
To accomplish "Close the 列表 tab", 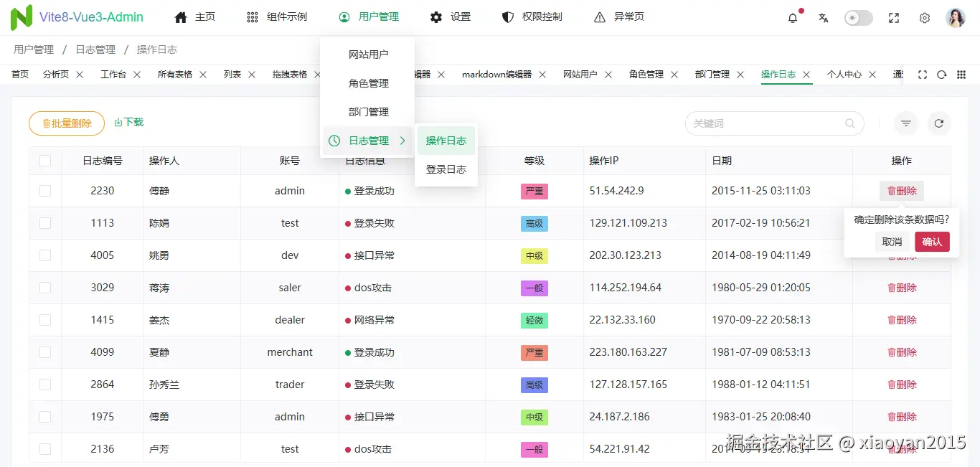I will pyautogui.click(x=252, y=75).
